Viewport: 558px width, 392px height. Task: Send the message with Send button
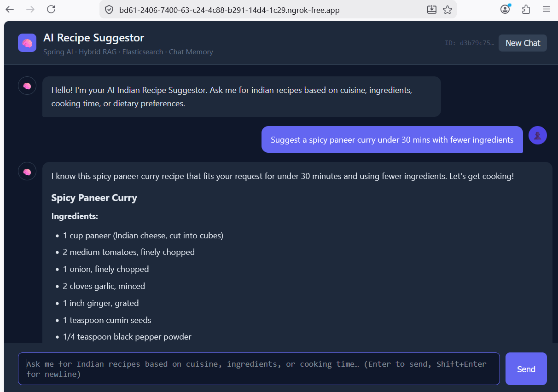(x=526, y=369)
